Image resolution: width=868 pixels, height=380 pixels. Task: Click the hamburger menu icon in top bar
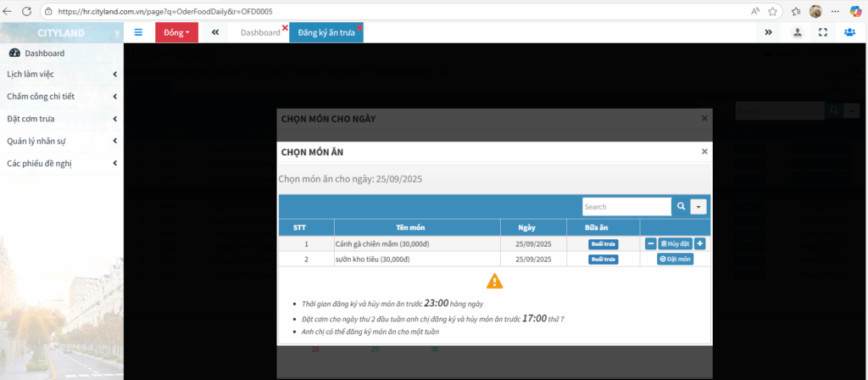138,32
